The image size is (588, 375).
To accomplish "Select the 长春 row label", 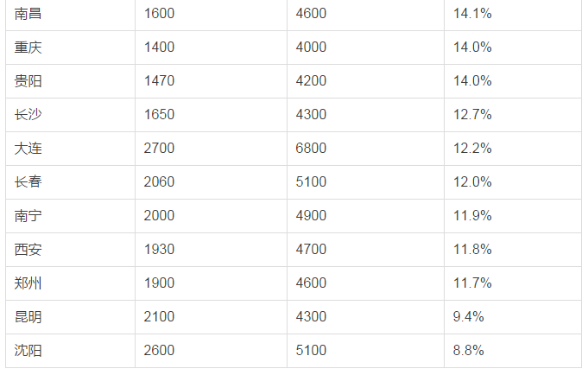I will pyautogui.click(x=28, y=182).
